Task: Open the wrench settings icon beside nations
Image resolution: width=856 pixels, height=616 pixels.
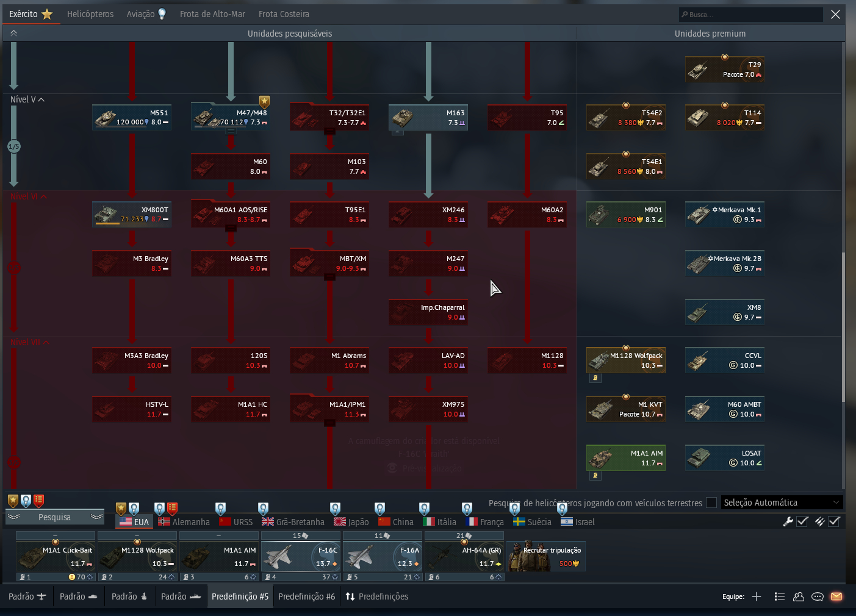Action: (x=788, y=521)
